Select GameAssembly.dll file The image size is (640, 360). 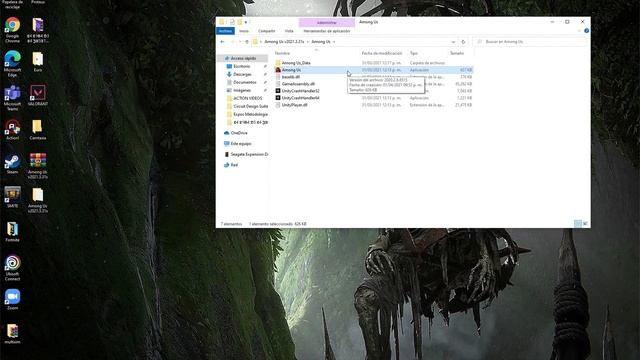tap(373, 84)
